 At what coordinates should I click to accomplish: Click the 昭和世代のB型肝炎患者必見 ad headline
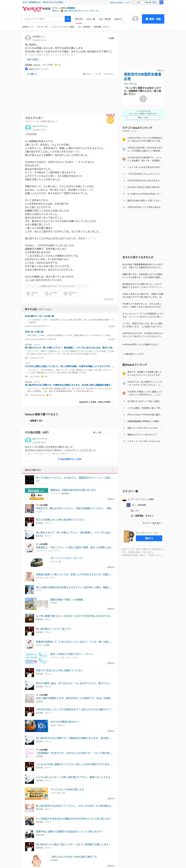coord(142,77)
